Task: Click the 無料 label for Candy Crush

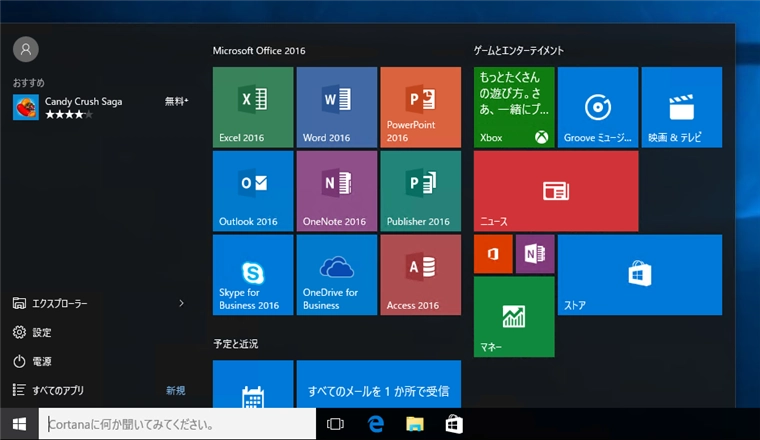Action: tap(176, 101)
